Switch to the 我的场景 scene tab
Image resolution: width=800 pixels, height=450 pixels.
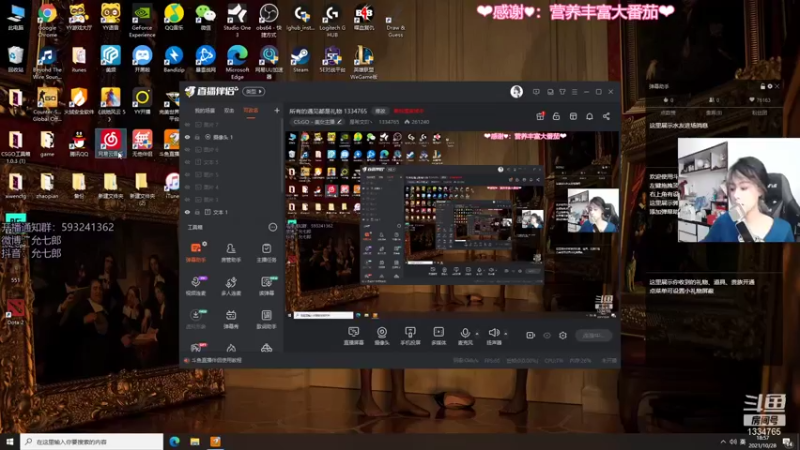click(205, 111)
